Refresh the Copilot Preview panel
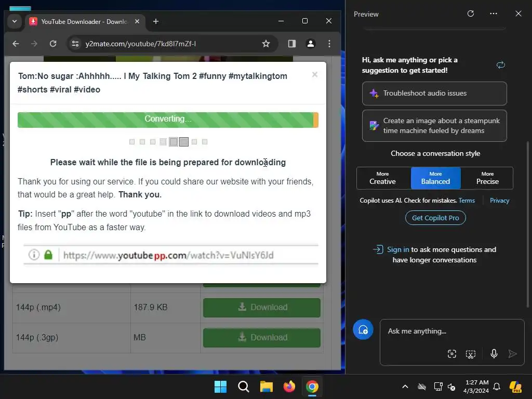 (x=471, y=14)
